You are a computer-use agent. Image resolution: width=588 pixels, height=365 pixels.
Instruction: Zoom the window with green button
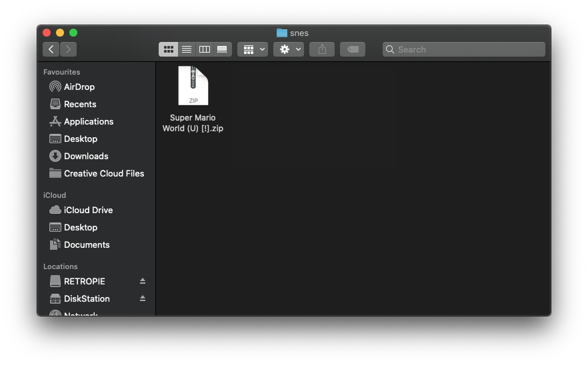(73, 33)
